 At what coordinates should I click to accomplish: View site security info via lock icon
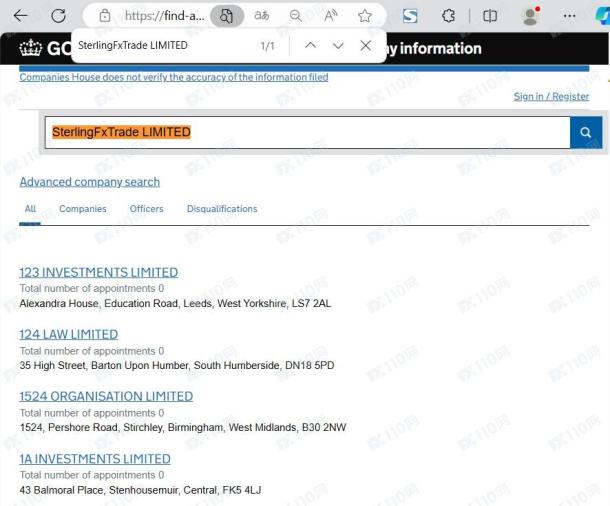pos(105,16)
